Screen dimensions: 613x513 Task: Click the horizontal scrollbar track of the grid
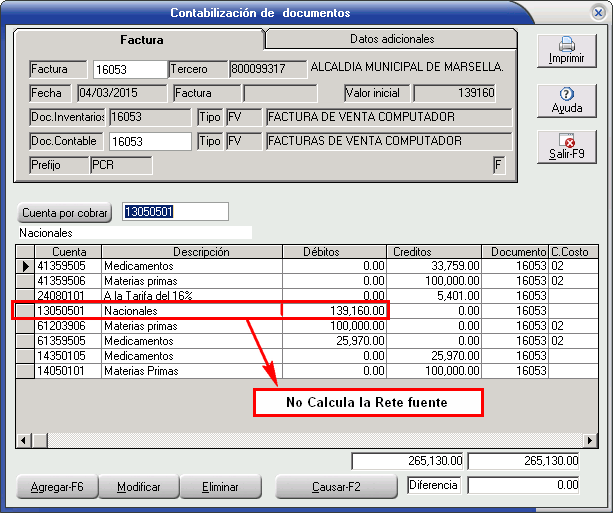tap(300, 441)
